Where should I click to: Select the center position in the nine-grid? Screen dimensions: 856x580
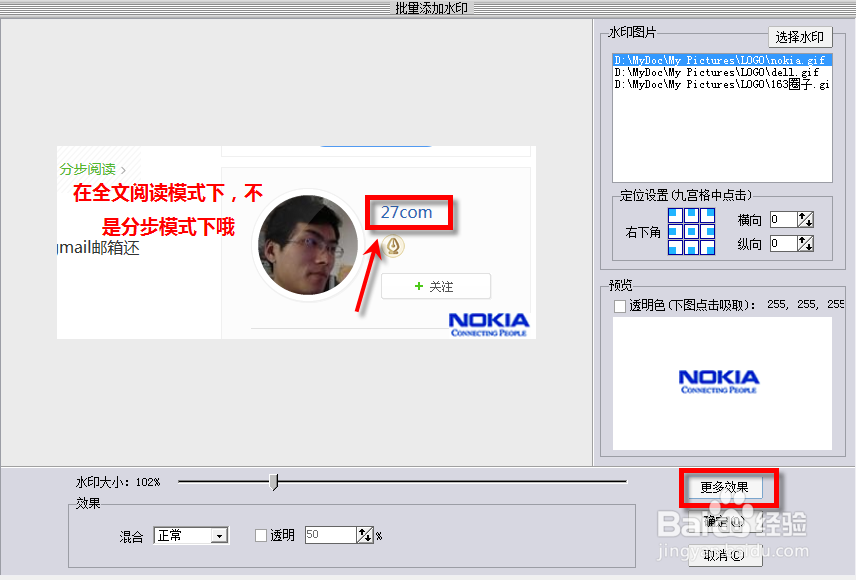click(x=691, y=231)
